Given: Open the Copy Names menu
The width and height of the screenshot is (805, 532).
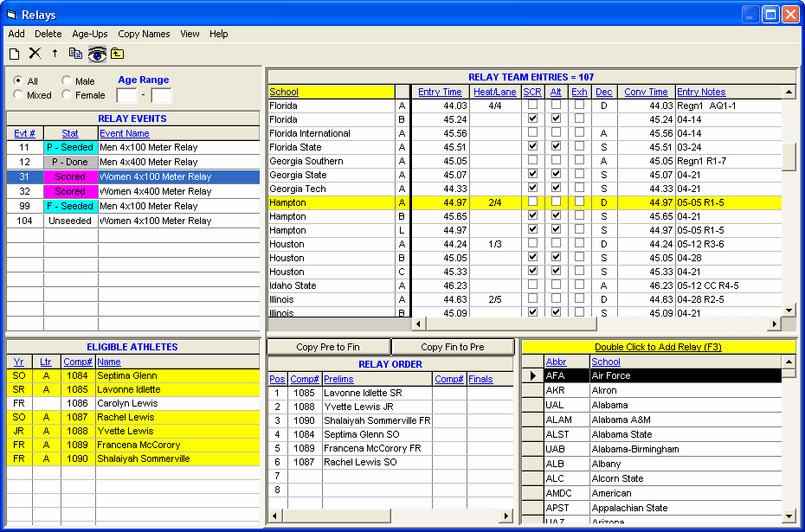Looking at the screenshot, I should click(x=144, y=34).
